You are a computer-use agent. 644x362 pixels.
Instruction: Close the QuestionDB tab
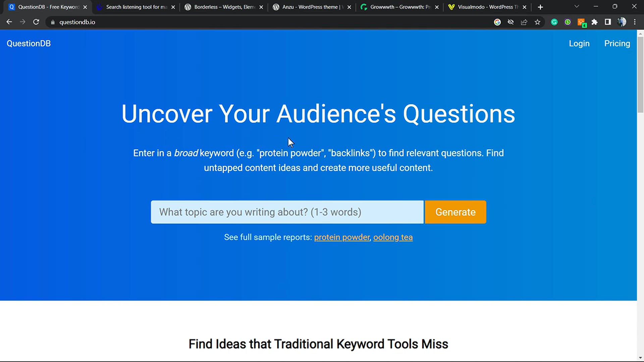click(85, 7)
